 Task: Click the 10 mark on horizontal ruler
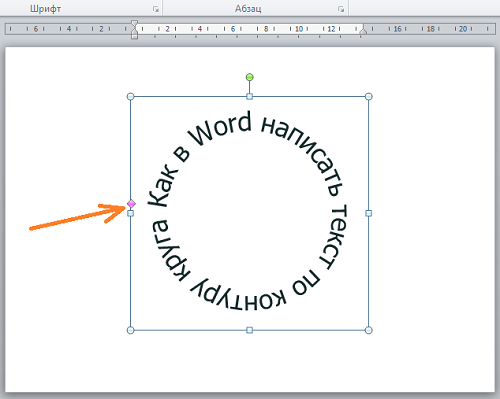coord(299,29)
